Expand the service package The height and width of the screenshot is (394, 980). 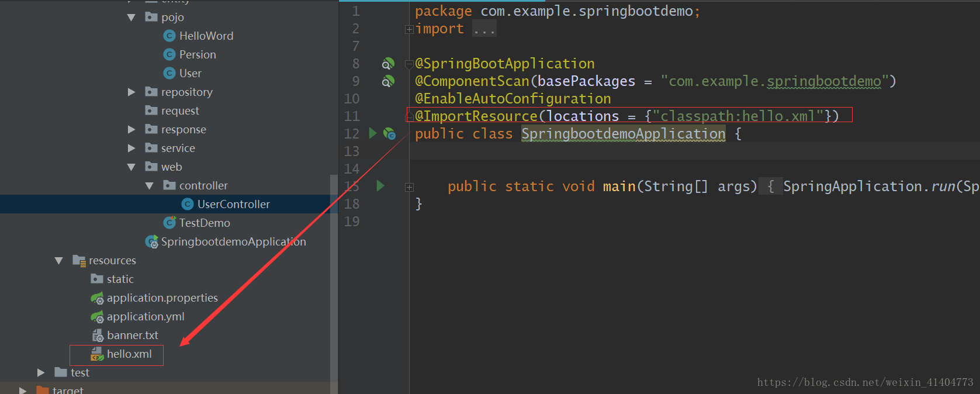[131, 148]
